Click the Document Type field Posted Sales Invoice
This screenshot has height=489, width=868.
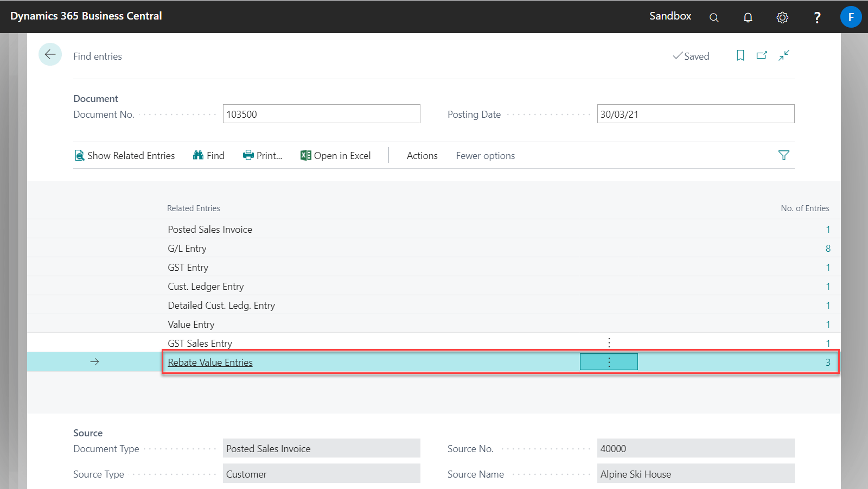pos(322,448)
